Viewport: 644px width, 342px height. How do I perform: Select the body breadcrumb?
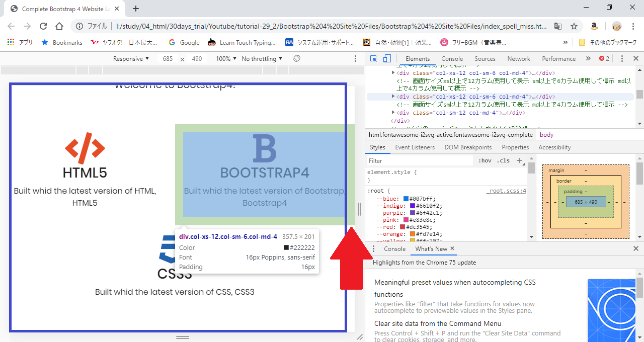point(546,135)
